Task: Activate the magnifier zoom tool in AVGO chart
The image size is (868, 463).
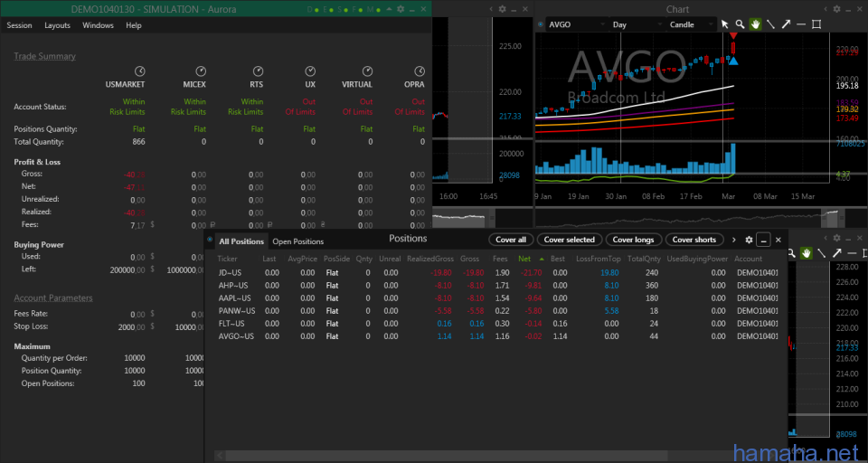Action: coord(740,24)
